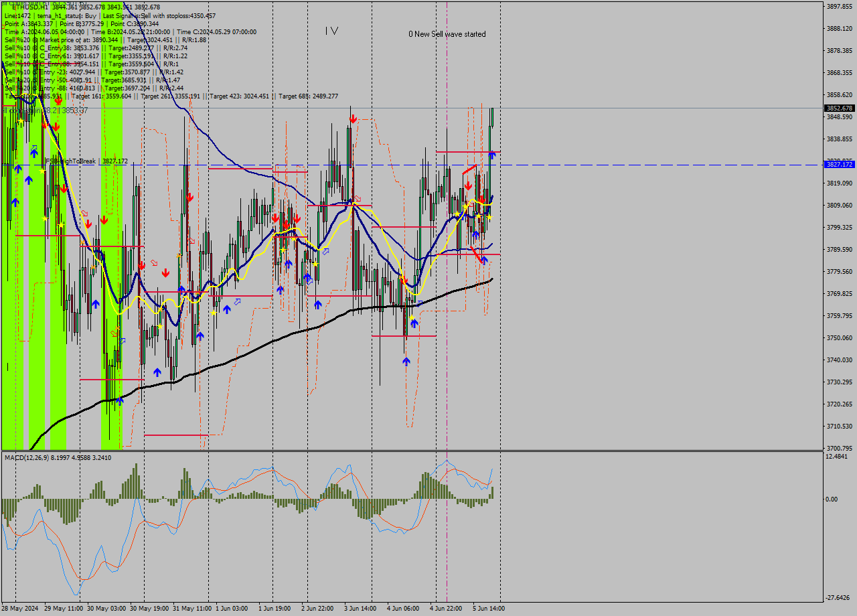Select the 'I V' wave label
The image size is (857, 616).
click(x=331, y=31)
